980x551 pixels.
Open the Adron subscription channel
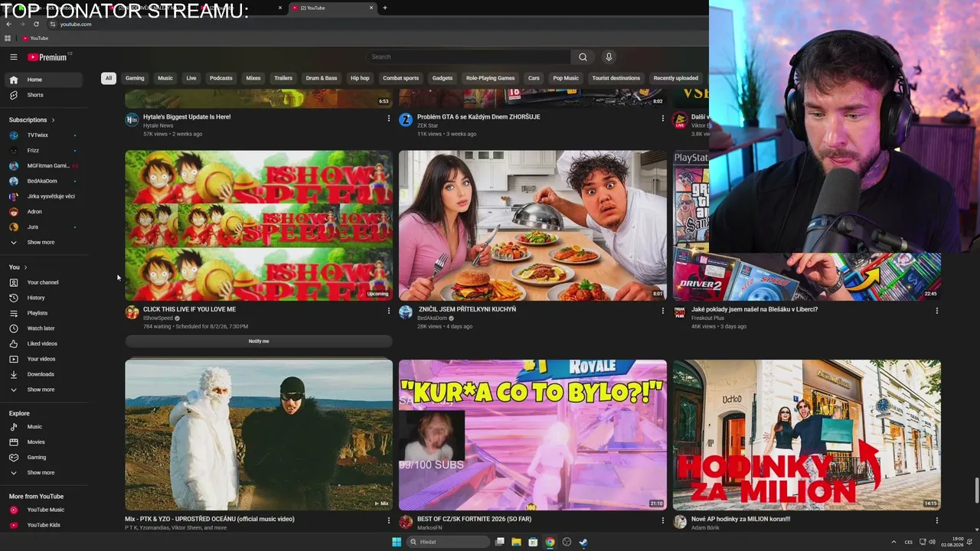[44, 212]
